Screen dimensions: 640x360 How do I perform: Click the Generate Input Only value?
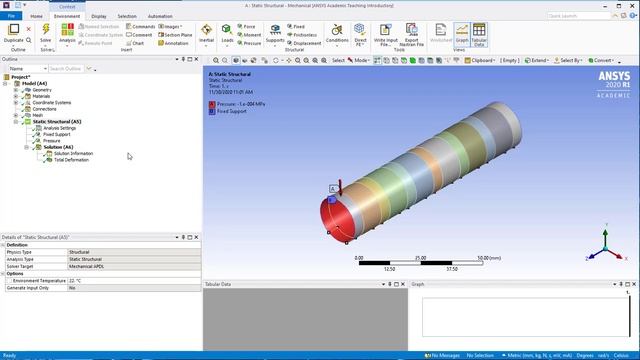coord(134,288)
